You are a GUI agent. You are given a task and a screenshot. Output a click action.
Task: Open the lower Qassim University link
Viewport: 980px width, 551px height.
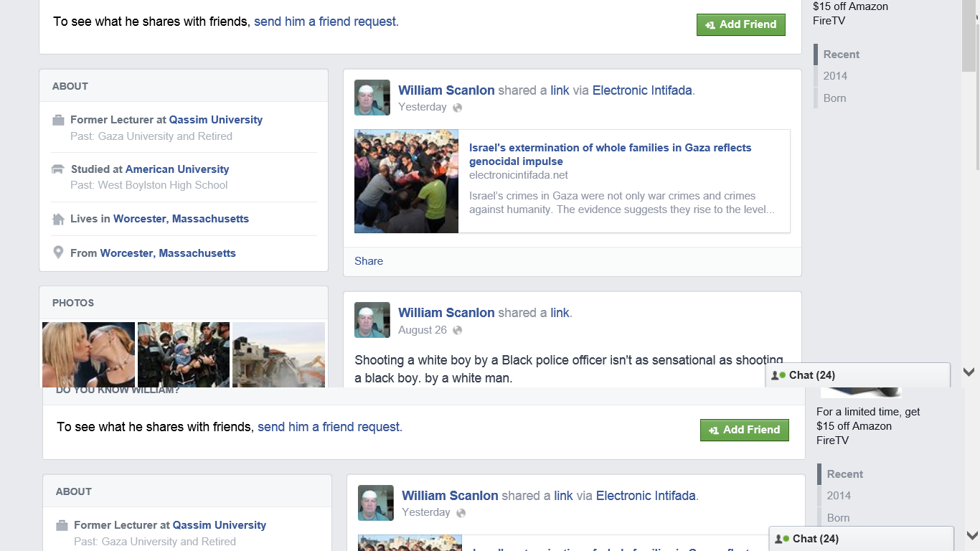coord(220,525)
